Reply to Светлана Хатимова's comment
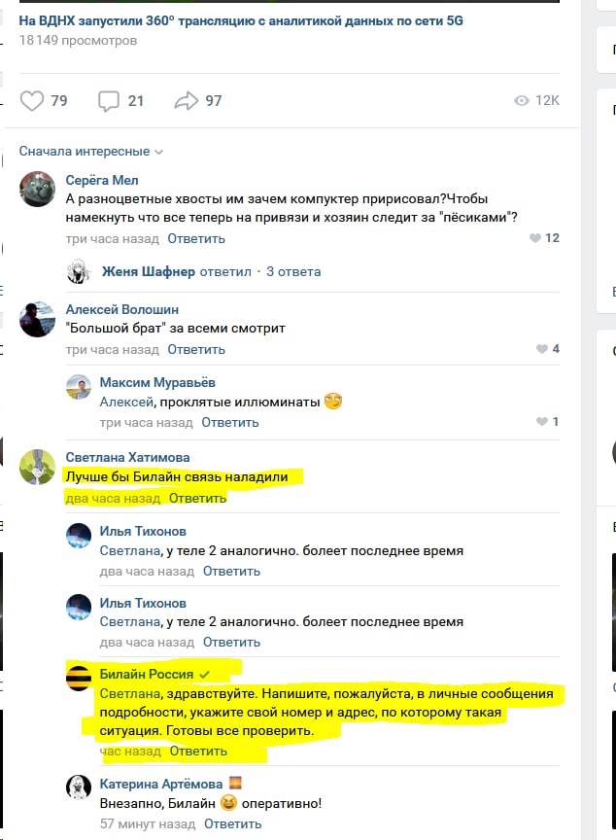This screenshot has height=840, width=616. point(197,498)
